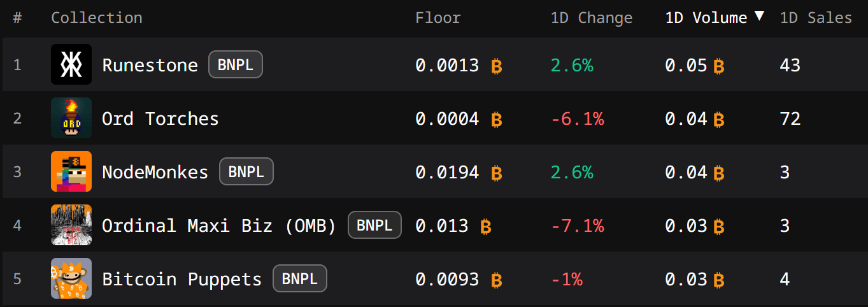Select the Ord Torches torch icon

pos(71,118)
